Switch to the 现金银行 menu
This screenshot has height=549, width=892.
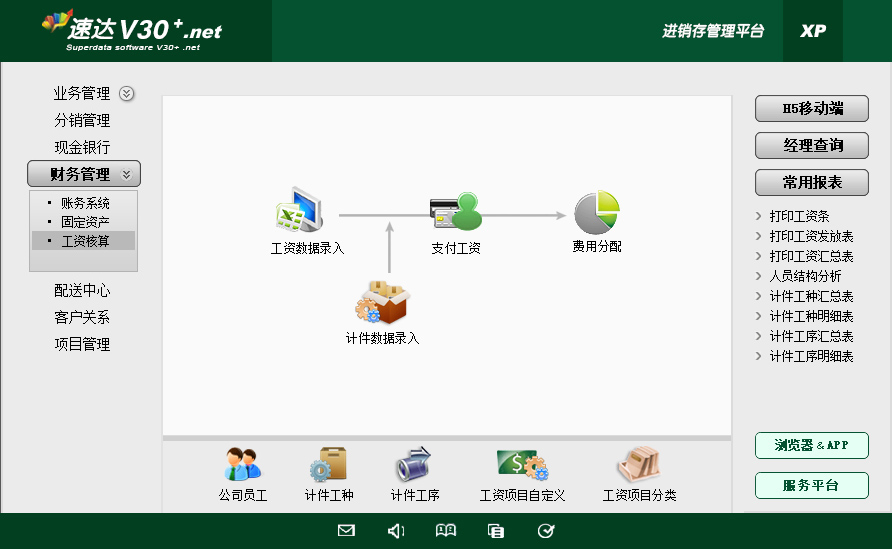pos(82,147)
